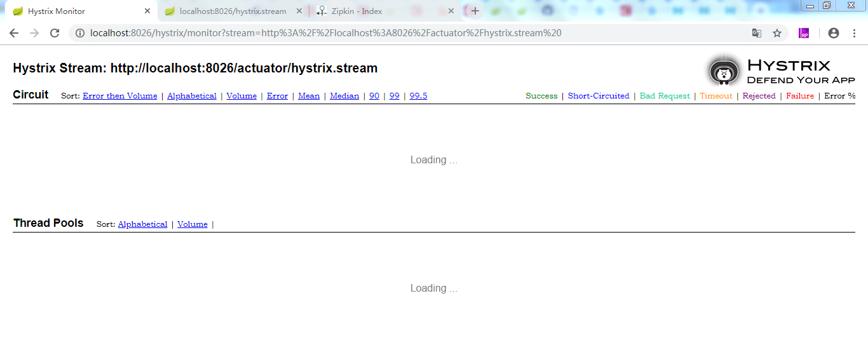Sort circuits by 99th percentile
The width and height of the screenshot is (868, 338).
395,96
